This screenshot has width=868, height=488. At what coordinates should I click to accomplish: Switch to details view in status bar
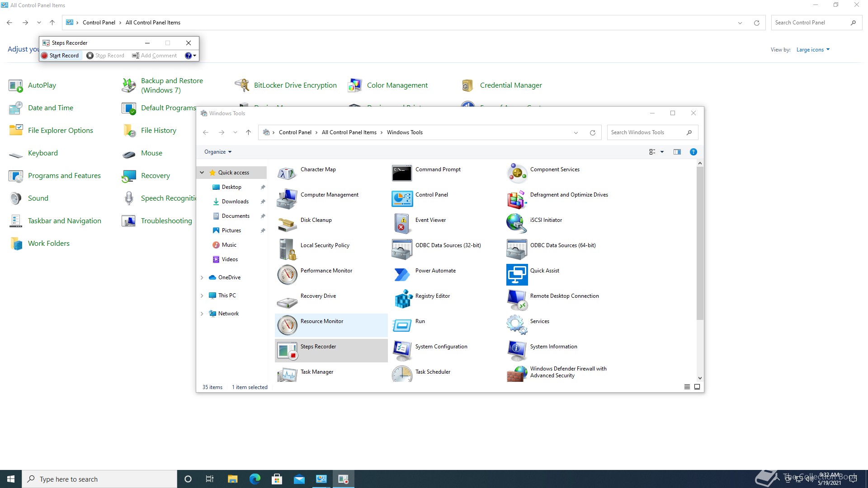pos(687,387)
